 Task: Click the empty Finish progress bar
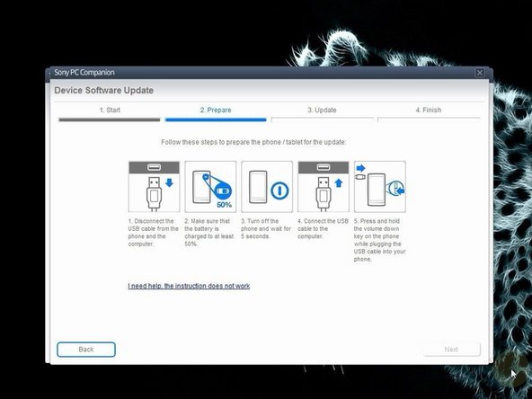pos(429,120)
